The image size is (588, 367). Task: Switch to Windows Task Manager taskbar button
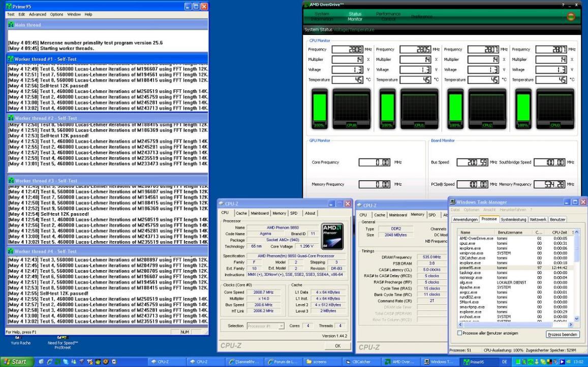point(439,362)
